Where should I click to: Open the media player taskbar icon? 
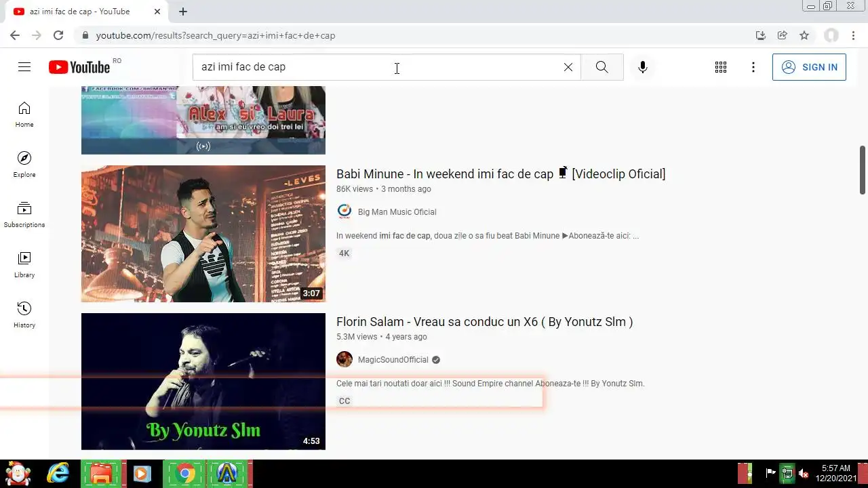point(142,473)
